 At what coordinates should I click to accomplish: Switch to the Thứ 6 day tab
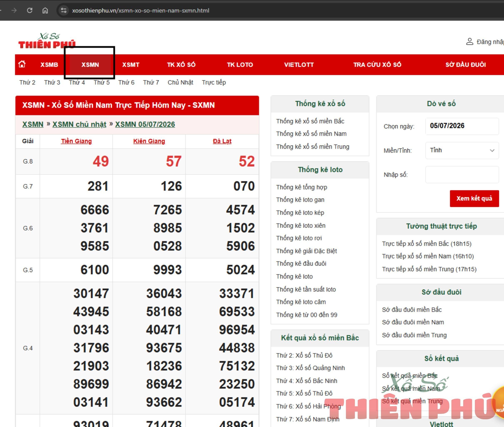coord(126,82)
